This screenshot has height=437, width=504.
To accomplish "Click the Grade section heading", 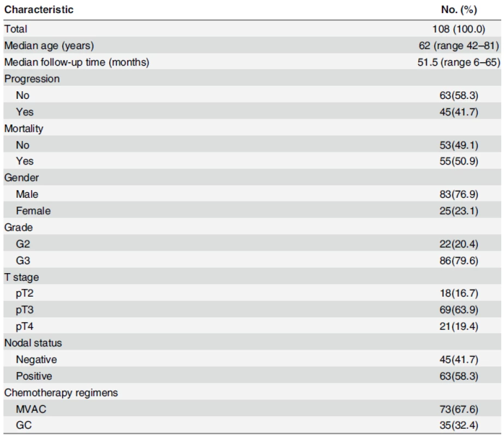I will click(19, 227).
